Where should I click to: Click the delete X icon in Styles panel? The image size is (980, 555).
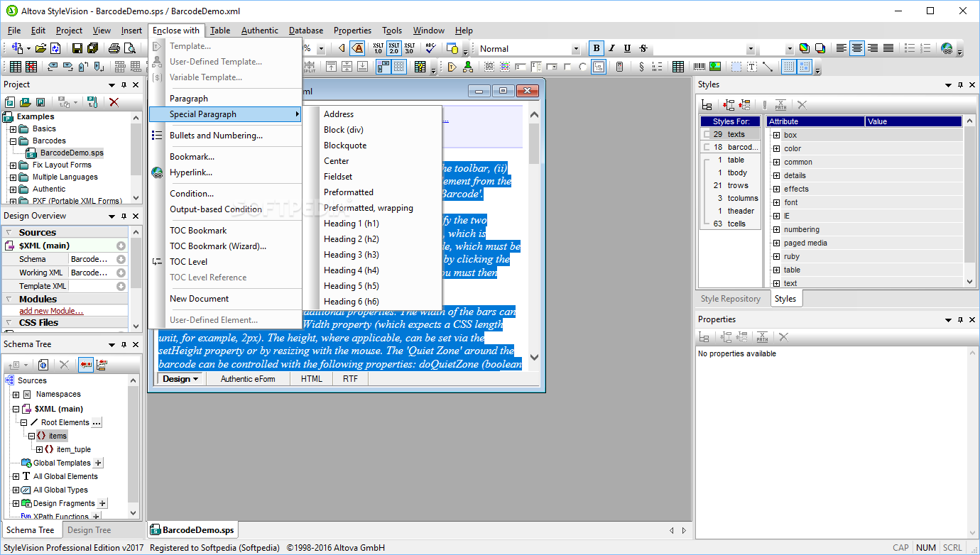click(802, 105)
